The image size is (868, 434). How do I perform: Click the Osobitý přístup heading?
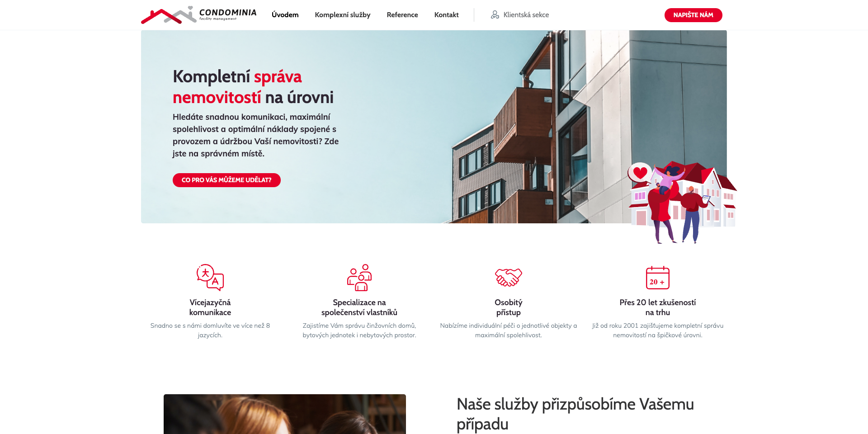tap(509, 307)
